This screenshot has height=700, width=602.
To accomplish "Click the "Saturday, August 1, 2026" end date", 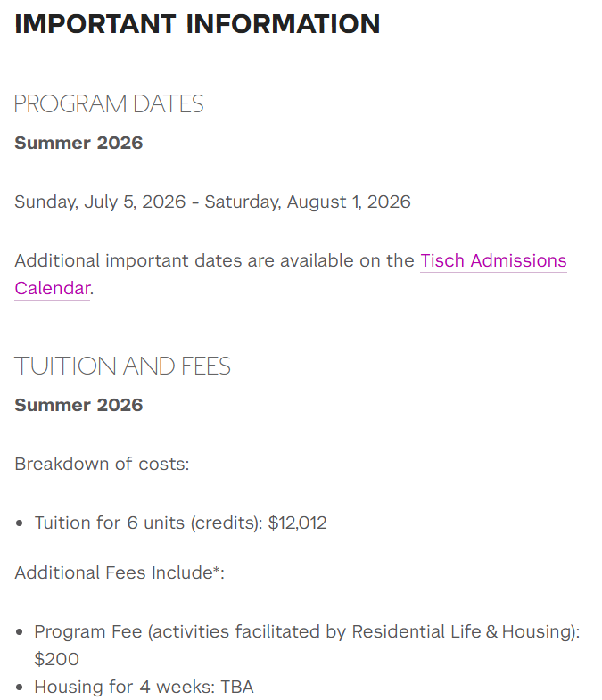I will tap(308, 202).
